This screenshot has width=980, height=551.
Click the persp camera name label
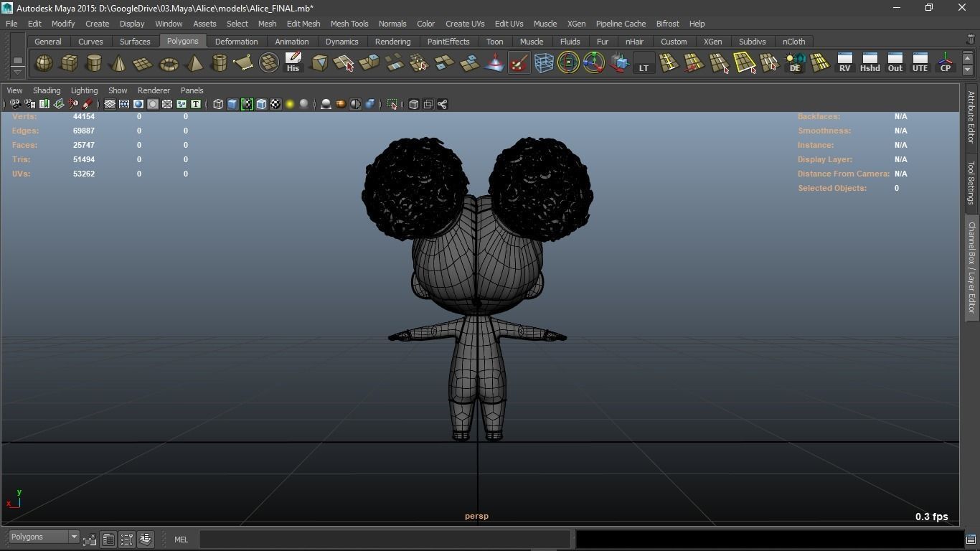click(476, 516)
